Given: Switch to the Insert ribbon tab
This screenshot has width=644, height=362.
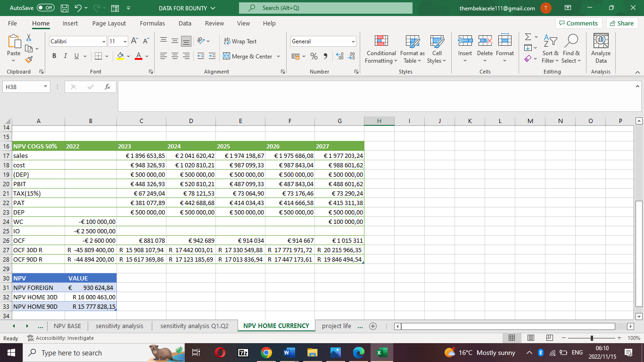Looking at the screenshot, I should 70,23.
